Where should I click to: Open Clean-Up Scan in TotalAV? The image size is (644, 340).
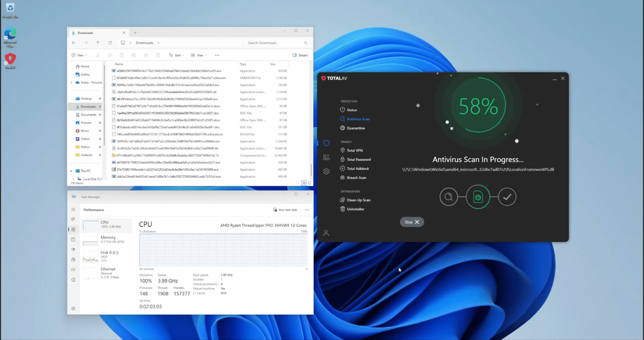[355, 200]
